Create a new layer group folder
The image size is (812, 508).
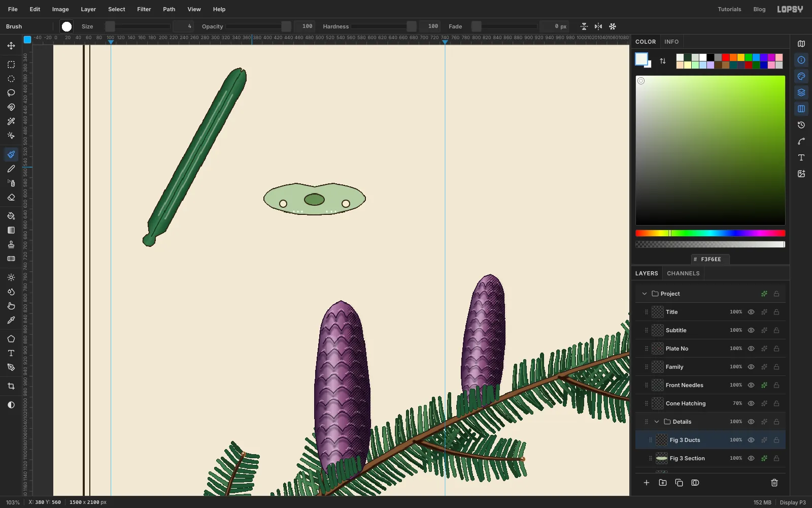click(663, 483)
